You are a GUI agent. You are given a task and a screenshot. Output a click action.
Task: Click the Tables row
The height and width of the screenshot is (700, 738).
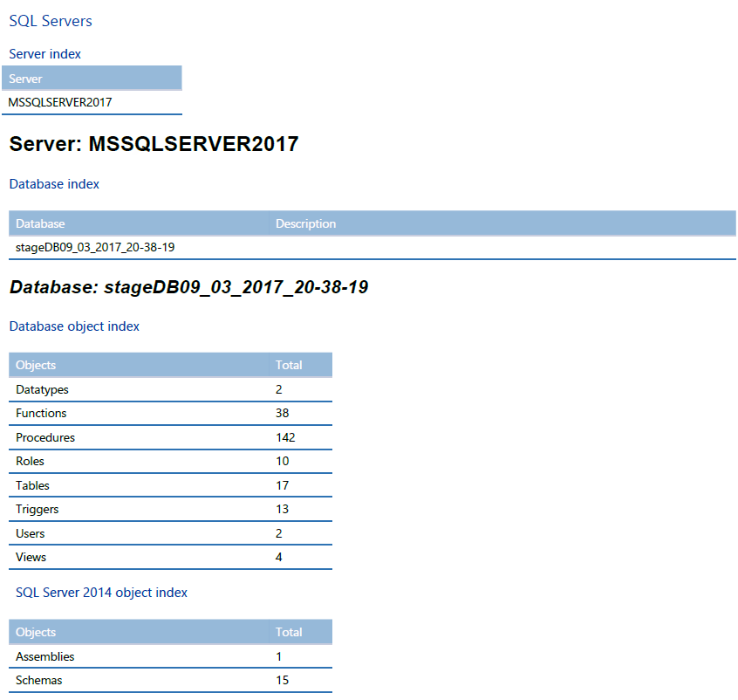point(170,485)
